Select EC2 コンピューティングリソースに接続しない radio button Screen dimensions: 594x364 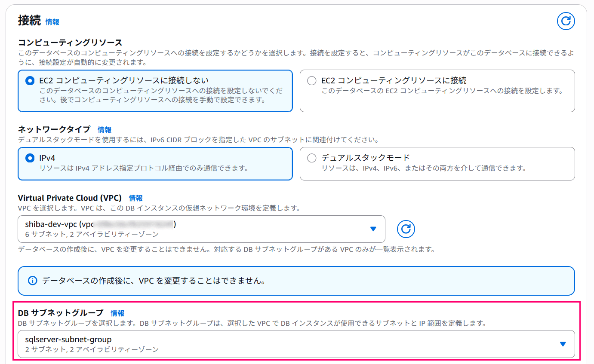[30, 81]
